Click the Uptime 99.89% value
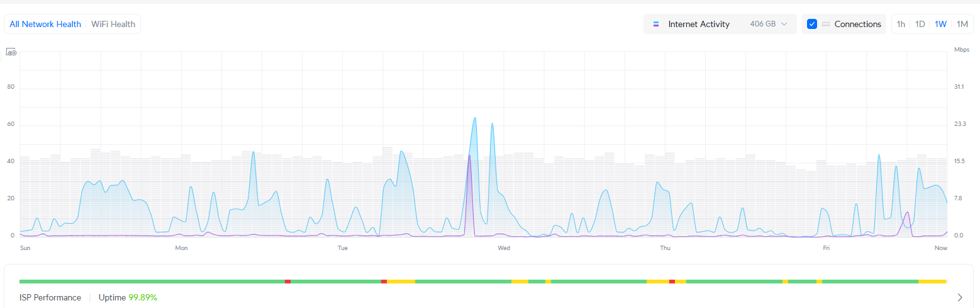980x308 pixels. (143, 297)
